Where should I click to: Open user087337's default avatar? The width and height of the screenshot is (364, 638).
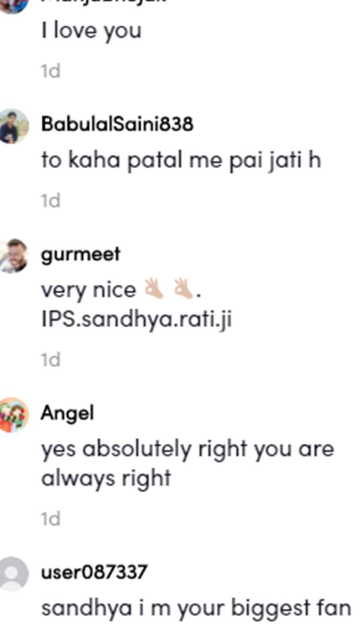click(x=13, y=574)
